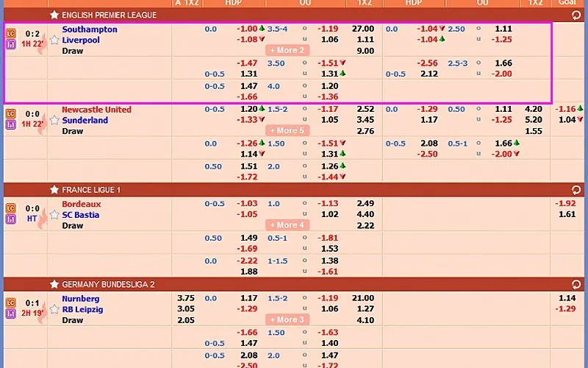Select Southampton 1X2 odds 27.00

363,29
